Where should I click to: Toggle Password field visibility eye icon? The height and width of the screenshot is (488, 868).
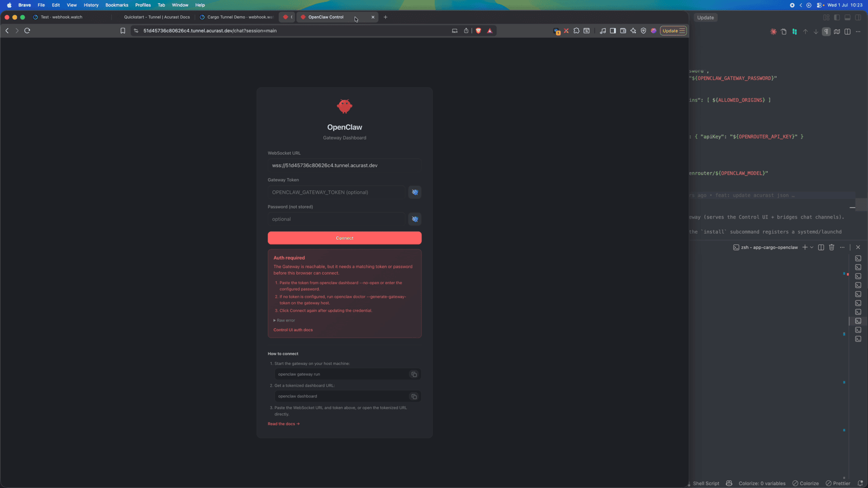pos(414,219)
